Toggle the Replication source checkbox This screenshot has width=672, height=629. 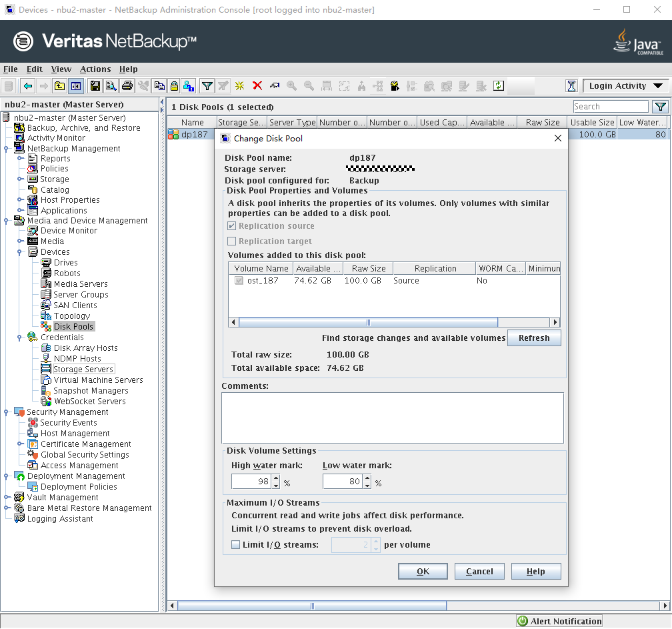(x=232, y=226)
